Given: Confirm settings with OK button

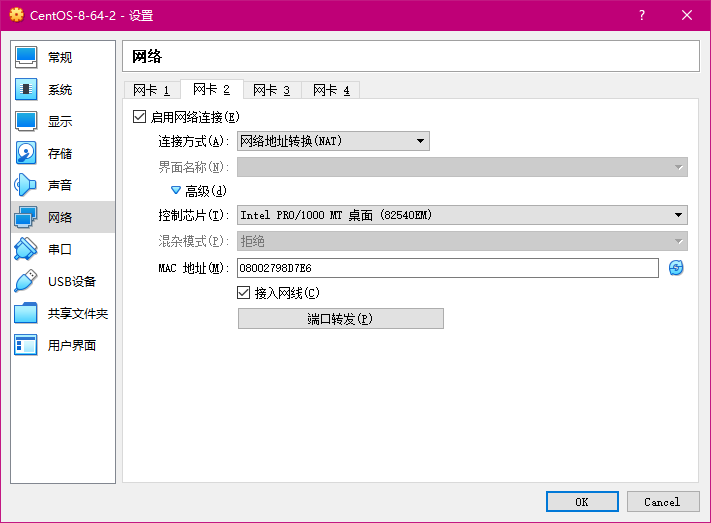Looking at the screenshot, I should pyautogui.click(x=582, y=502).
